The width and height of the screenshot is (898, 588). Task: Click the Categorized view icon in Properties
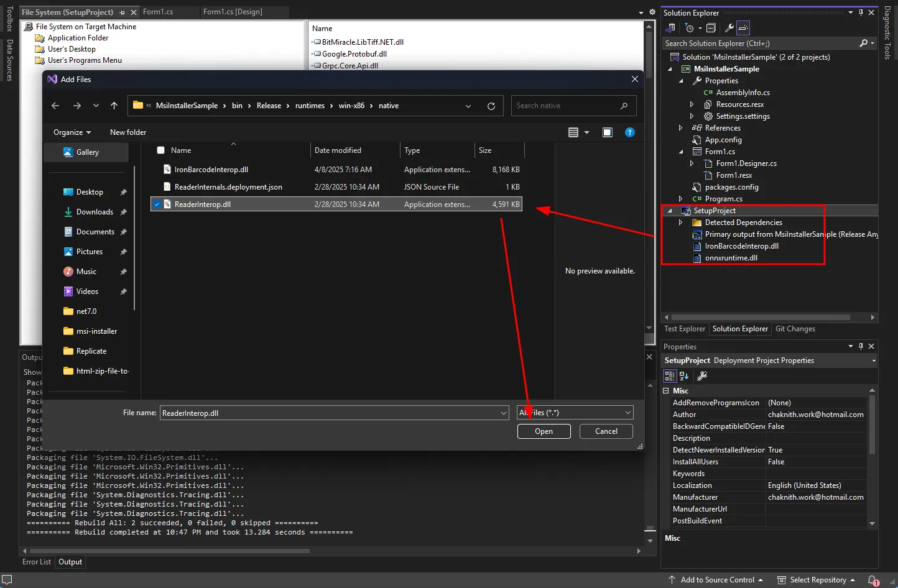pos(670,376)
